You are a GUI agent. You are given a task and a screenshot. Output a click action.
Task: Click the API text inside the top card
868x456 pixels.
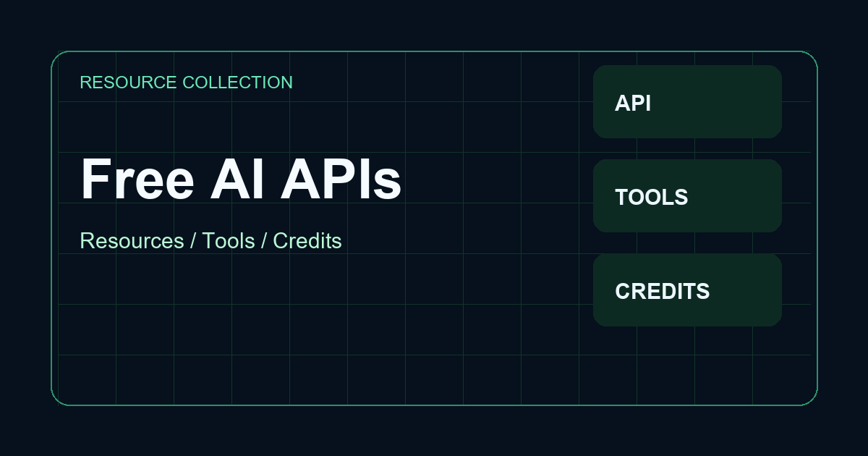point(633,104)
